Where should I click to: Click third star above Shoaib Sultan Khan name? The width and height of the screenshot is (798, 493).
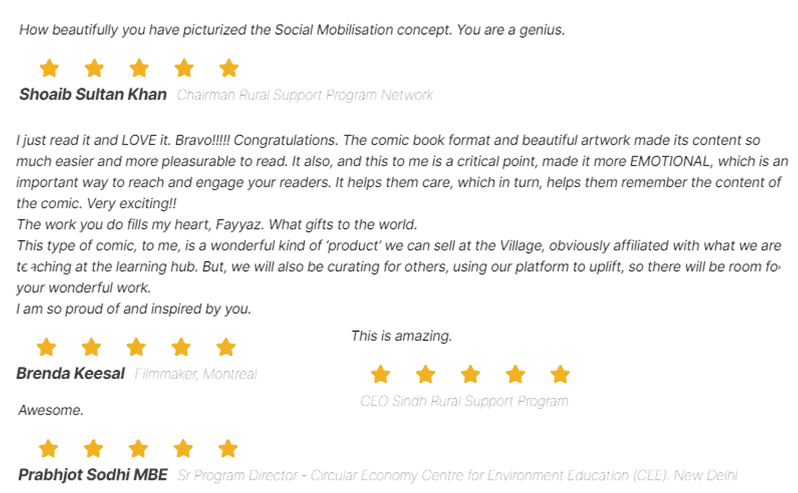(139, 68)
